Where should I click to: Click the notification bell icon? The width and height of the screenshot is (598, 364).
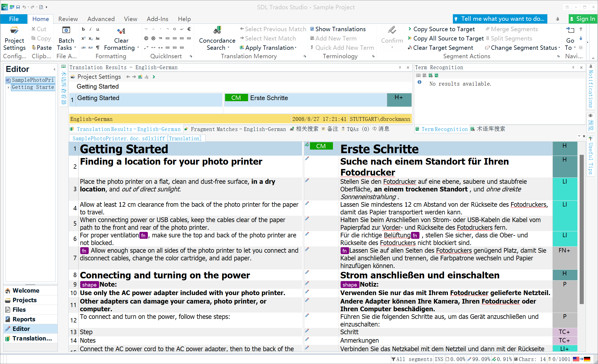click(557, 19)
